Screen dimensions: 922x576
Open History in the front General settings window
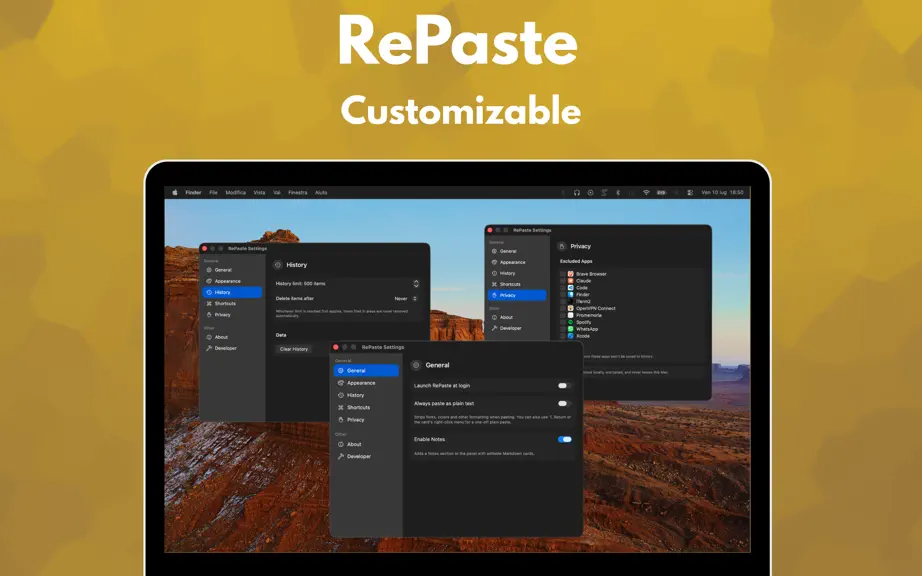click(366, 395)
